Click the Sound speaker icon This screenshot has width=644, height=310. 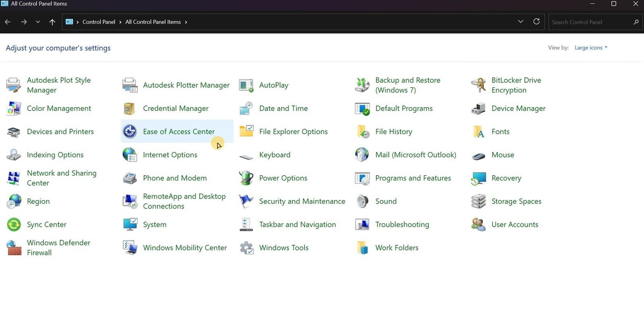point(362,201)
